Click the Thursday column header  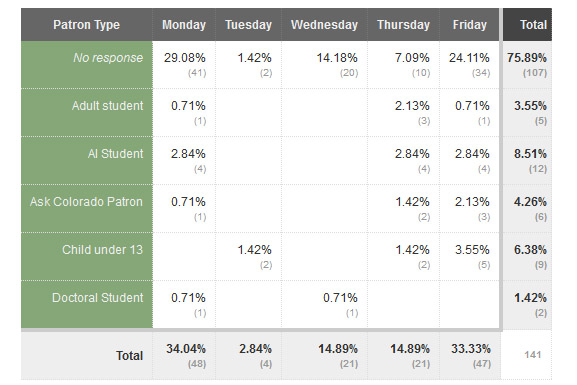point(403,25)
